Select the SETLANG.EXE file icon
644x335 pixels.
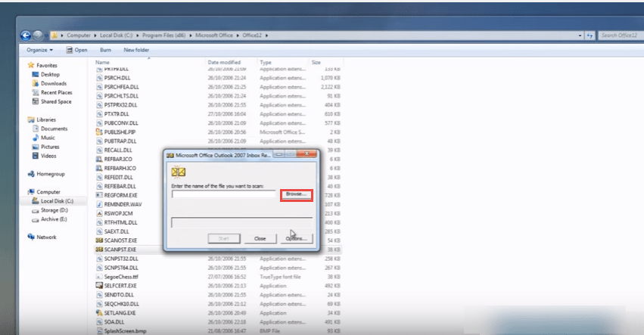(99, 313)
